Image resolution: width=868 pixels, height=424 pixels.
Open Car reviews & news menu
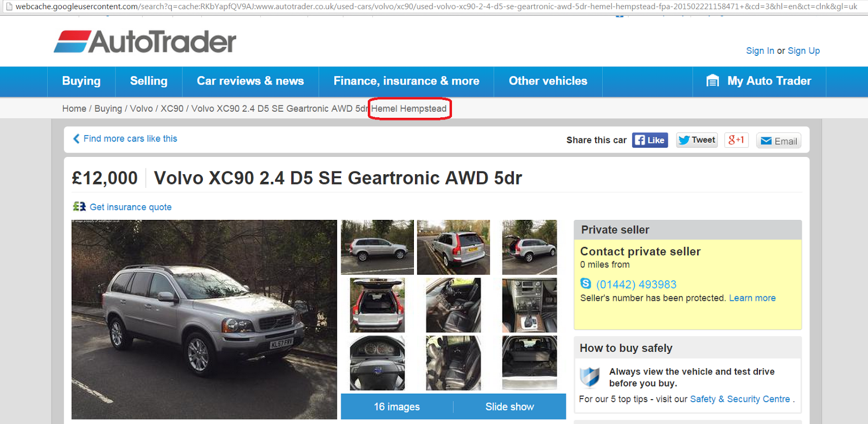[250, 81]
